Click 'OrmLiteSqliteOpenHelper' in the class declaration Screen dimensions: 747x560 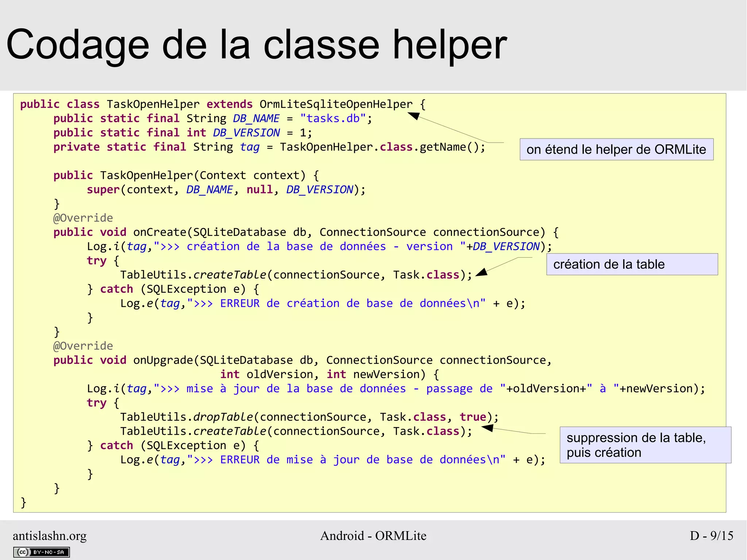click(336, 104)
